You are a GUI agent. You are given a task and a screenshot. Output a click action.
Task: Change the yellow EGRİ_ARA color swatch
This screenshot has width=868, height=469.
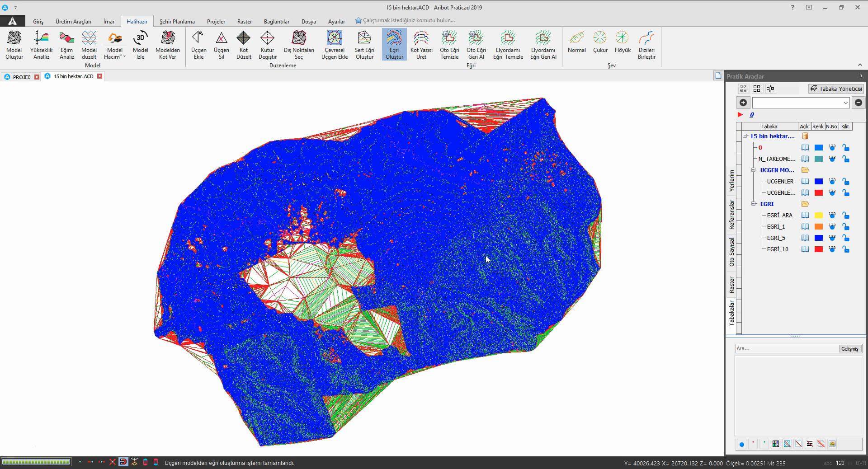point(818,215)
